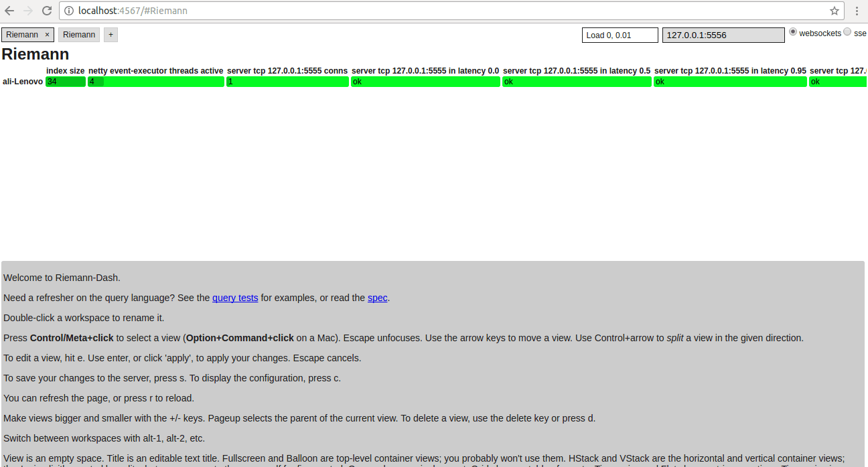The width and height of the screenshot is (868, 467).
Task: Switch to the first Riemann workspace tab
Action: click(x=22, y=35)
